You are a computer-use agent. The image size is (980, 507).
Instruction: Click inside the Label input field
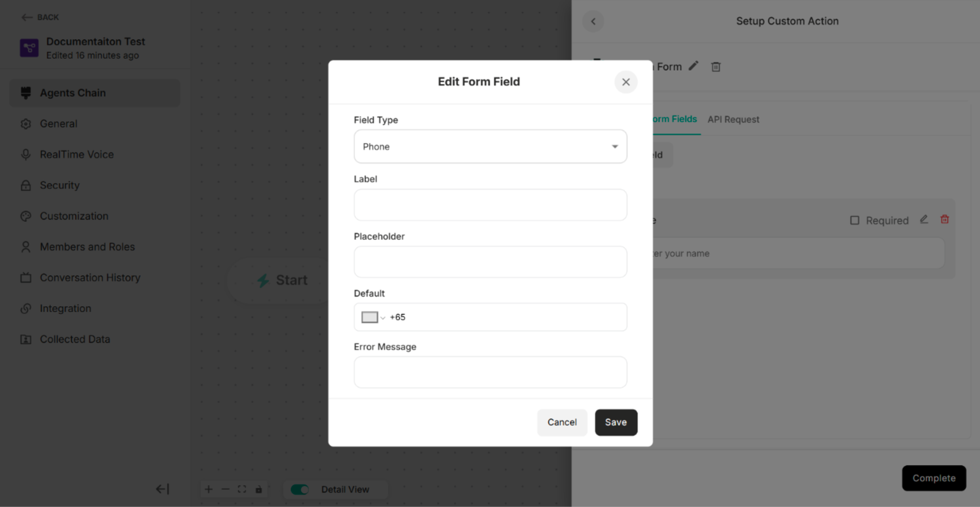pyautogui.click(x=490, y=205)
